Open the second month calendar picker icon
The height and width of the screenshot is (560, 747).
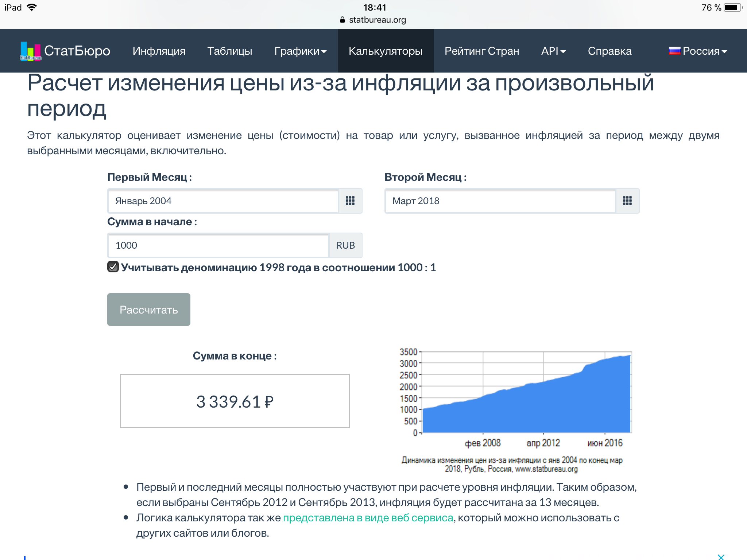pos(627,201)
